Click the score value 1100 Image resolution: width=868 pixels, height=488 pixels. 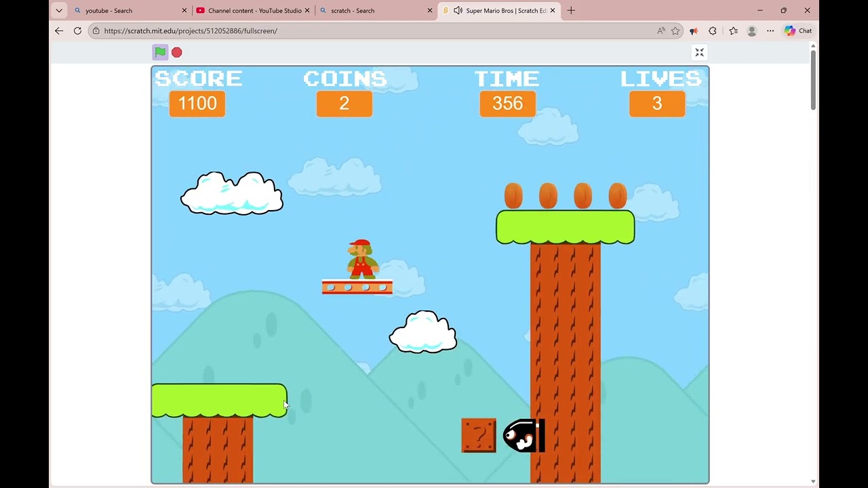(x=197, y=104)
